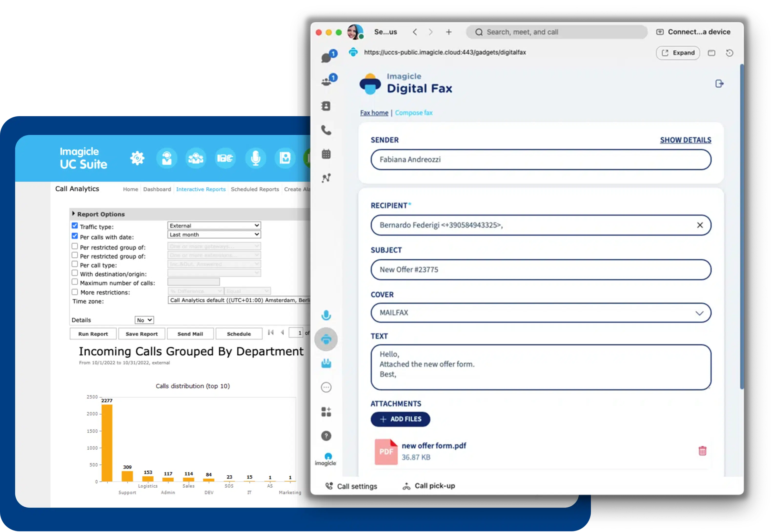Switch to the Scheduled Reports tab
The width and height of the screenshot is (780, 532).
[255, 189]
